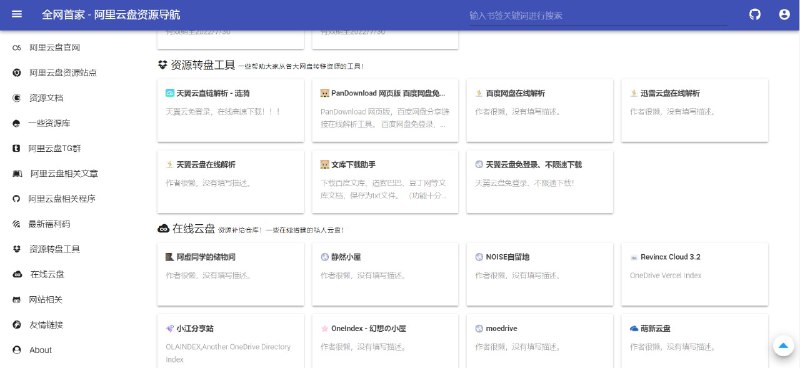Click icon beside 网站相关 in sidebar
Screen dimensions: 800x368
coord(16,300)
